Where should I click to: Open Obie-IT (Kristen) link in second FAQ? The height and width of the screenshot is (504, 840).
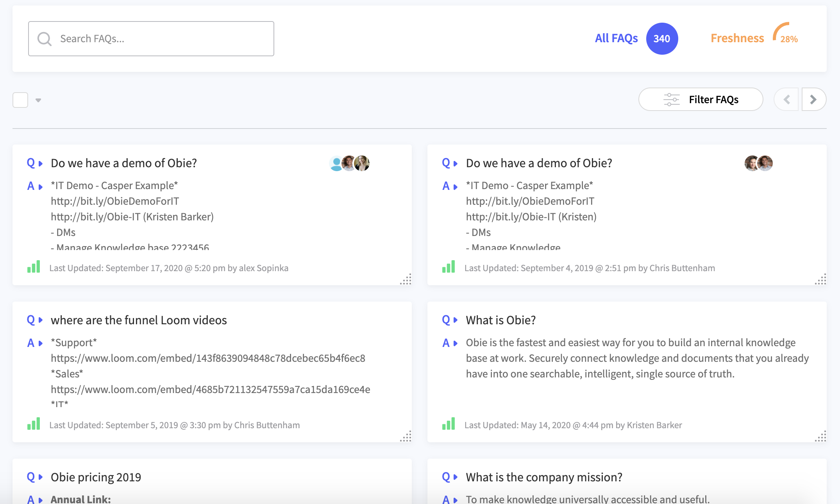point(531,217)
